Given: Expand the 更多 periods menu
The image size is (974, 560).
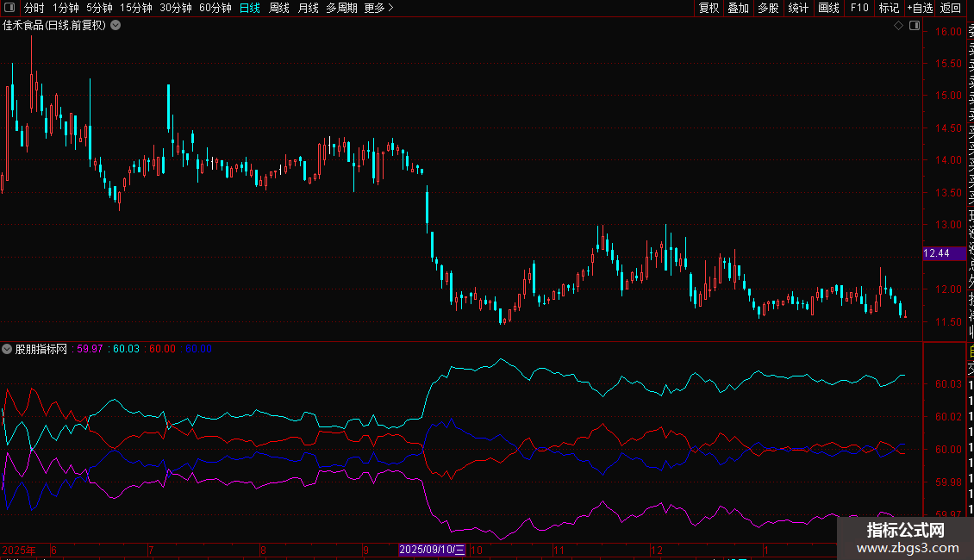Looking at the screenshot, I should (x=379, y=8).
